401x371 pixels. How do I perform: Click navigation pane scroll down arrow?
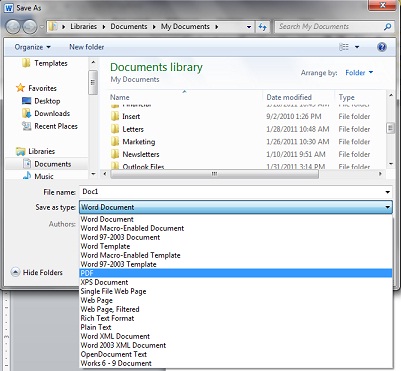point(93,174)
